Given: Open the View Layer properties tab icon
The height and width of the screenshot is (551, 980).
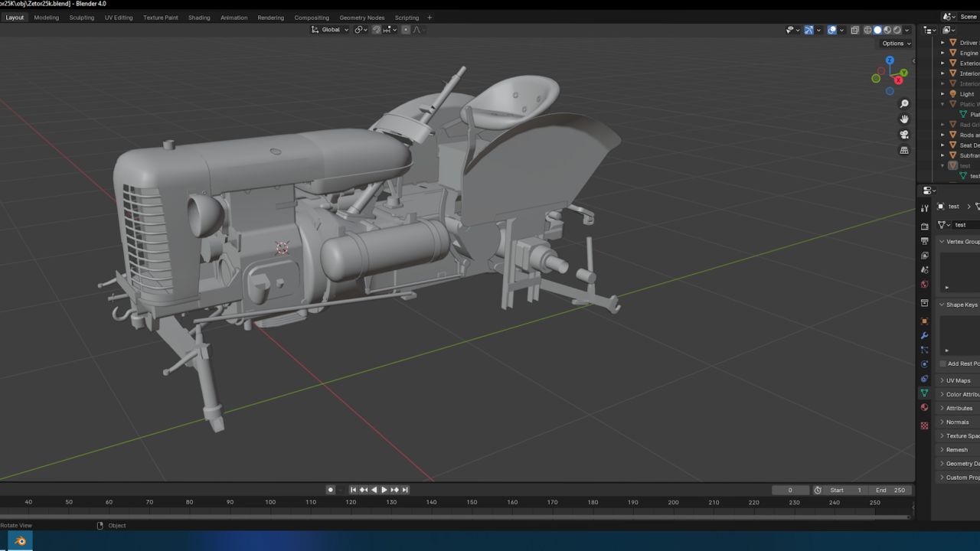Looking at the screenshot, I should click(x=925, y=256).
